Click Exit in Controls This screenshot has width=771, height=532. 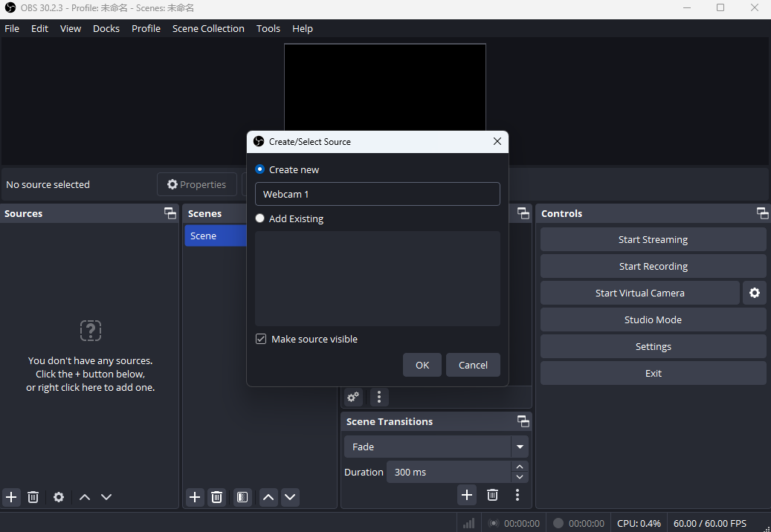coord(653,373)
